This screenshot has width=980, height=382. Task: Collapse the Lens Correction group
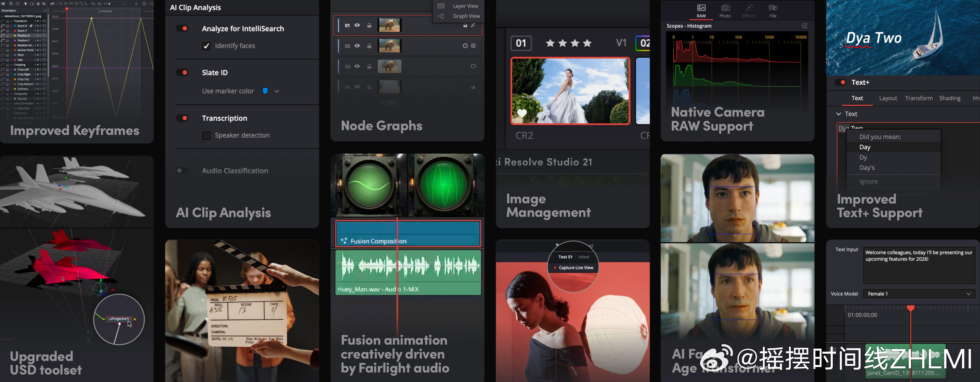12,103
